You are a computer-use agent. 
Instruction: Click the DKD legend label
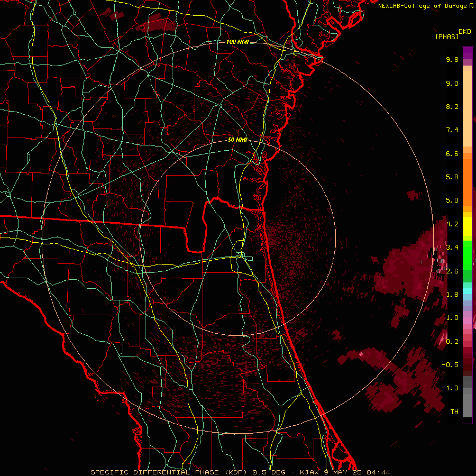coord(465,32)
